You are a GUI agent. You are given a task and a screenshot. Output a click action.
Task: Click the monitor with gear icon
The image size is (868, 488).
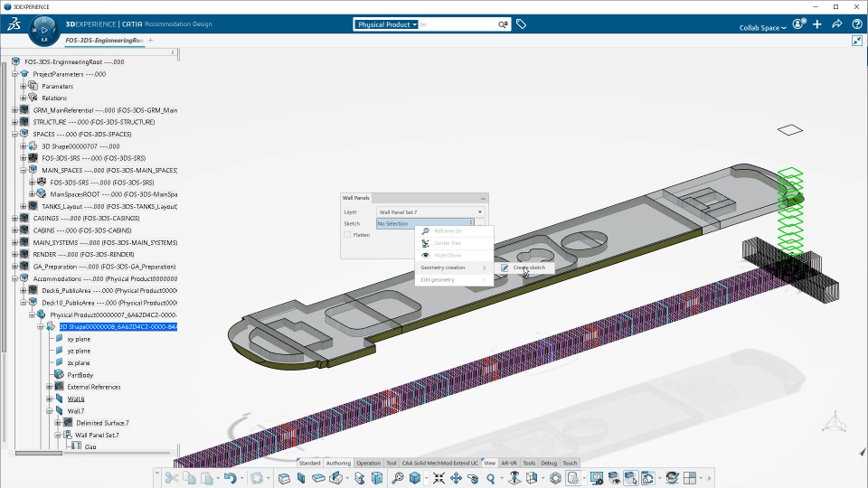596,478
